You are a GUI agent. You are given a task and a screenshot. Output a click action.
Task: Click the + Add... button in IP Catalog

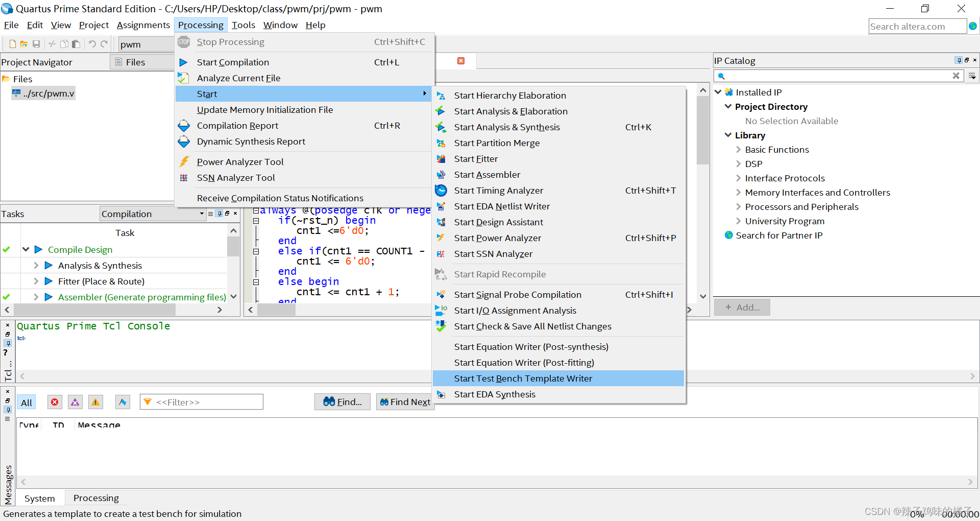pyautogui.click(x=742, y=307)
